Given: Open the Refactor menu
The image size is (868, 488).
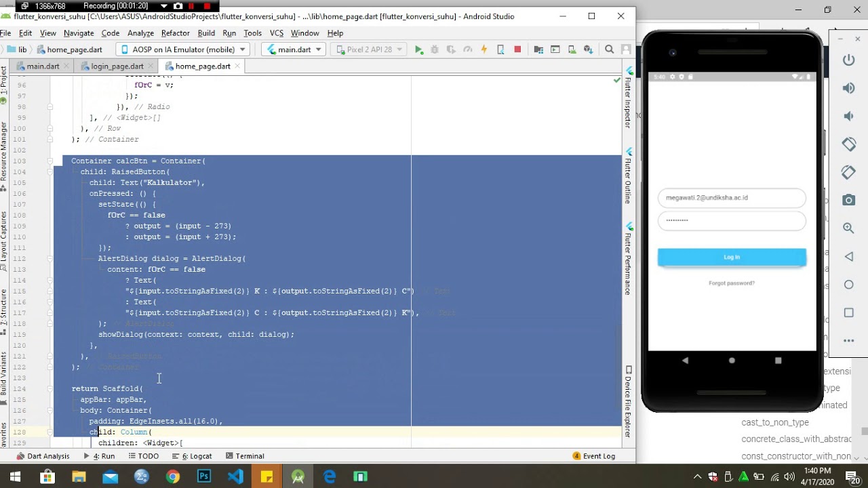Looking at the screenshot, I should [175, 33].
